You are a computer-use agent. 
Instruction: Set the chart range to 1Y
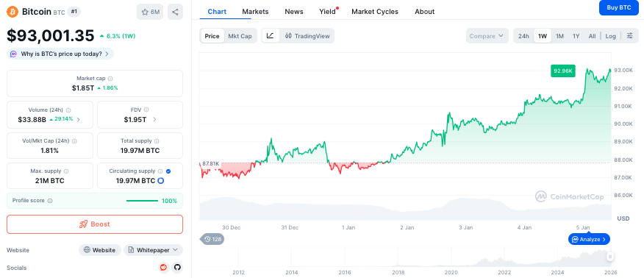(576, 36)
